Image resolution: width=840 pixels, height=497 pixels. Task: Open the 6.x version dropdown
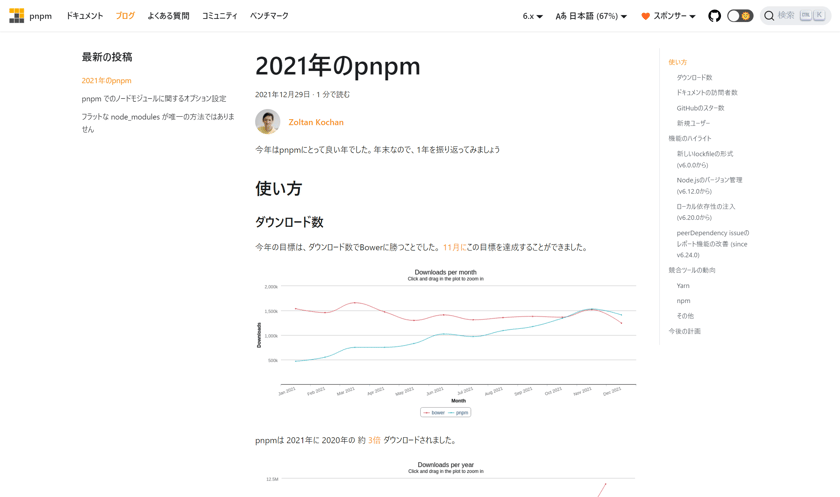[x=532, y=16]
